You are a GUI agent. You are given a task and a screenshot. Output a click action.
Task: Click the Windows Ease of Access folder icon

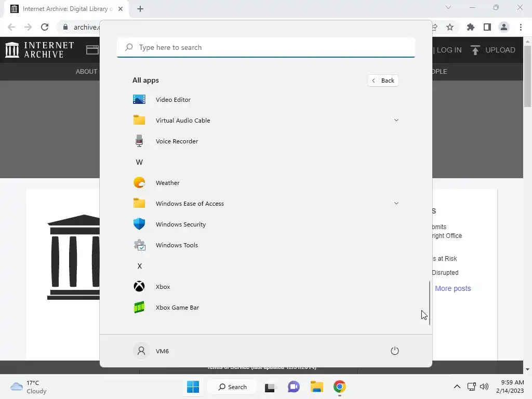pyautogui.click(x=139, y=203)
